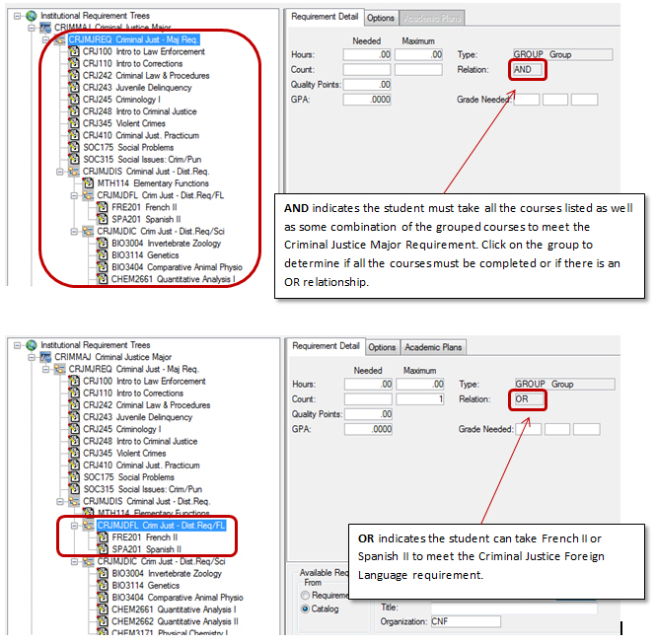Click the Count Maximum field showing 1 in bottom panel

click(420, 399)
